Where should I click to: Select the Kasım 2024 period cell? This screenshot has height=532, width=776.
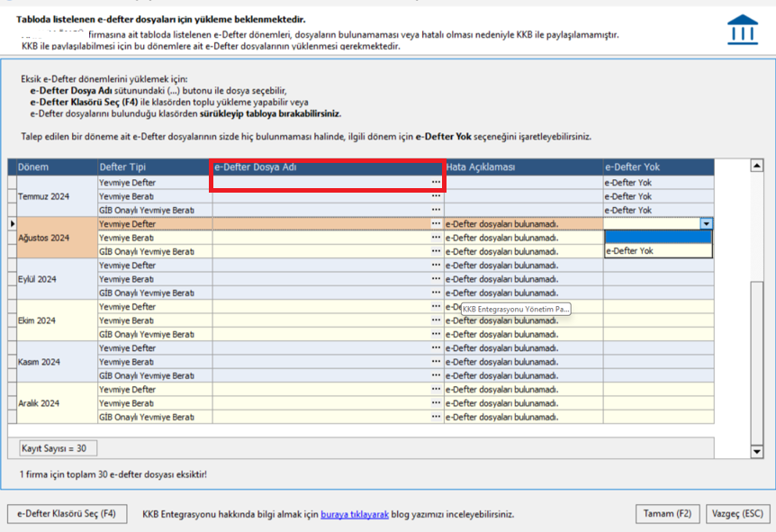(57, 362)
